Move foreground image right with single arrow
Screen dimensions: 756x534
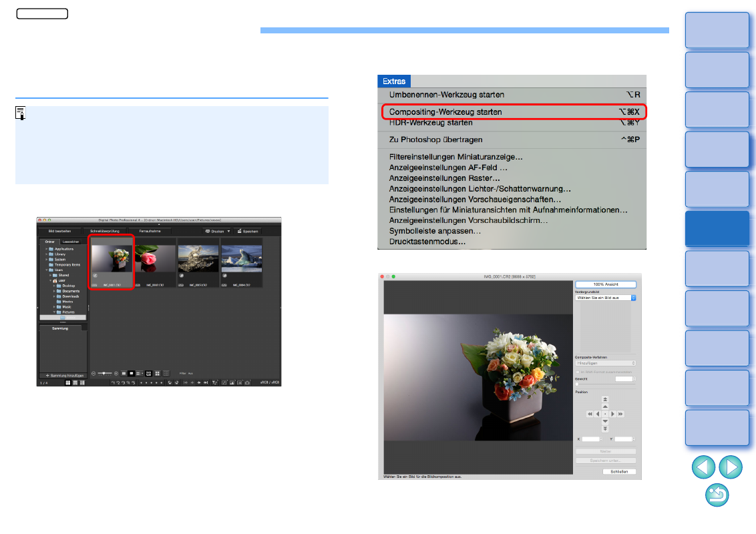point(612,414)
